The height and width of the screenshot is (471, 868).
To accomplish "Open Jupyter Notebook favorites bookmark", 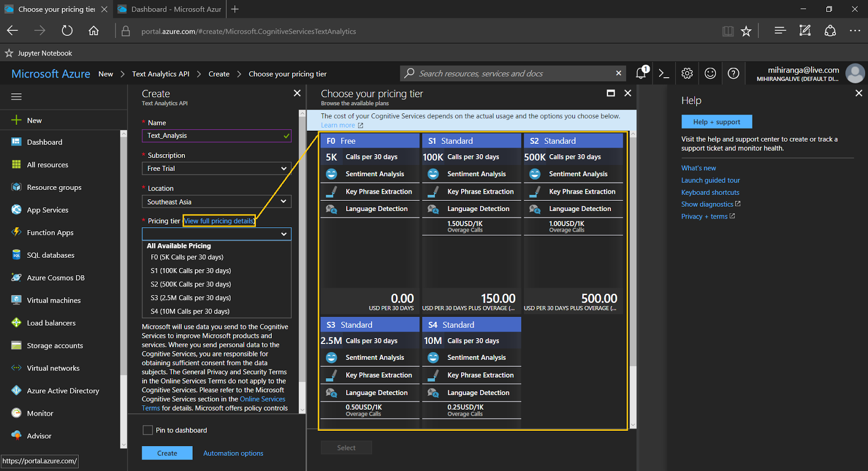I will pos(39,53).
